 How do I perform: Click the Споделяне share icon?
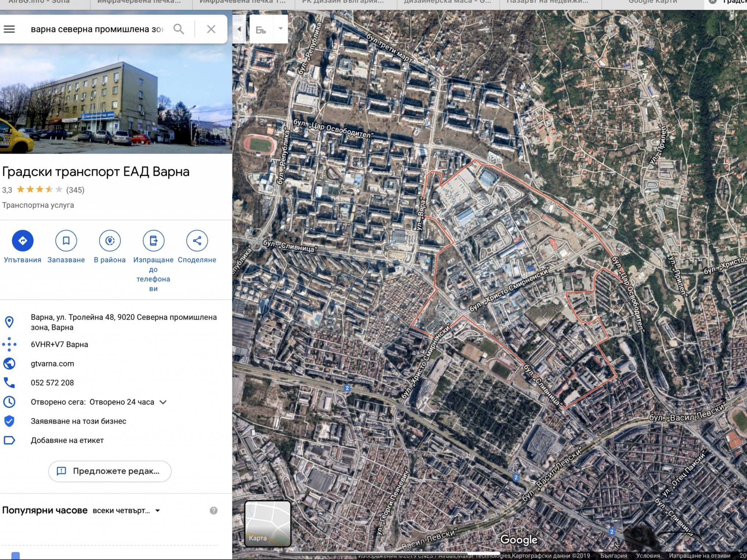tap(197, 241)
